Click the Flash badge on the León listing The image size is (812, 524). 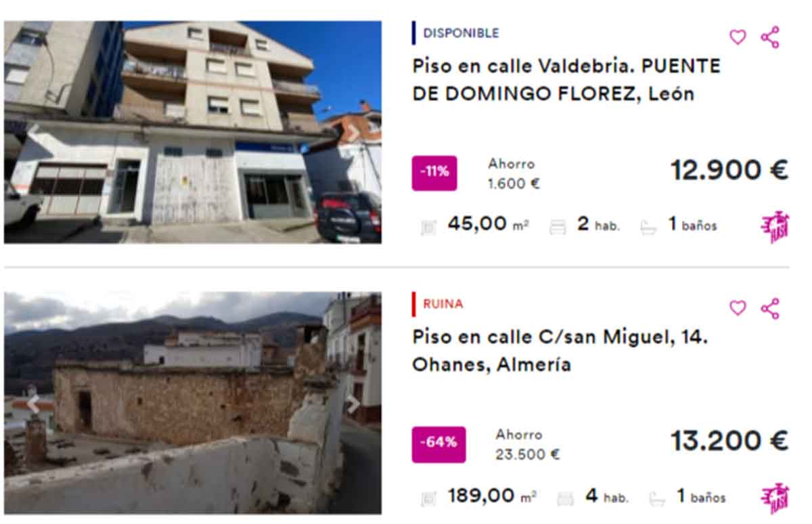click(775, 227)
